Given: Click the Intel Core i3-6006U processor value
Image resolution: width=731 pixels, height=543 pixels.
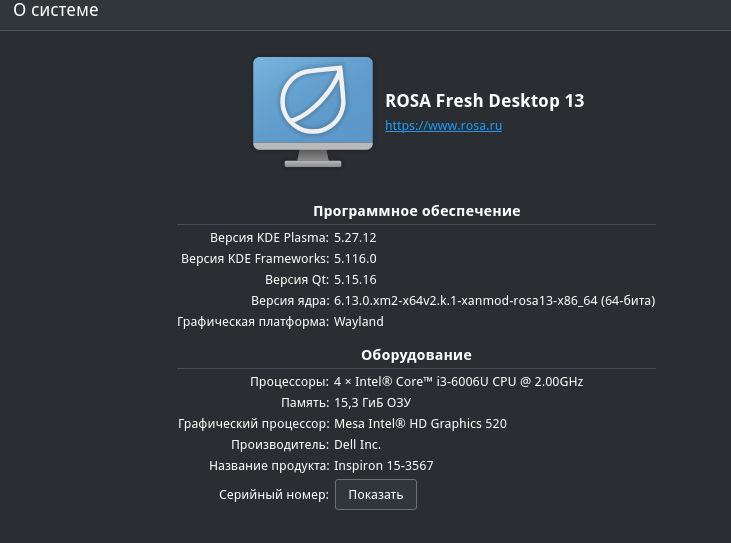Looking at the screenshot, I should [x=458, y=381].
